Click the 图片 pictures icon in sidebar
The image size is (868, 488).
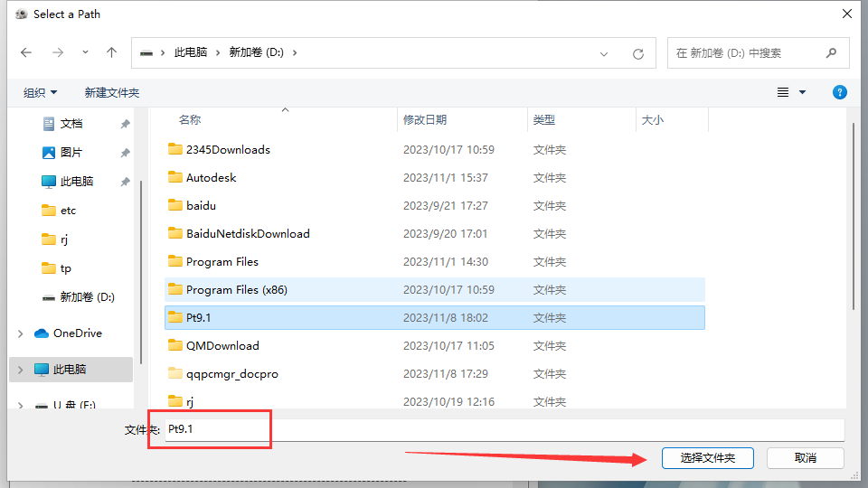point(49,153)
